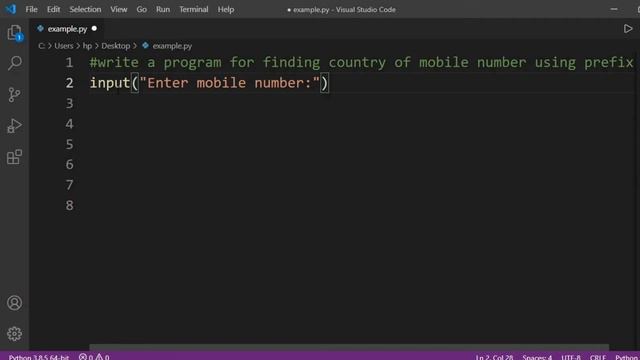Click line number 8 in the gutter
640x360 pixels.
click(x=69, y=205)
